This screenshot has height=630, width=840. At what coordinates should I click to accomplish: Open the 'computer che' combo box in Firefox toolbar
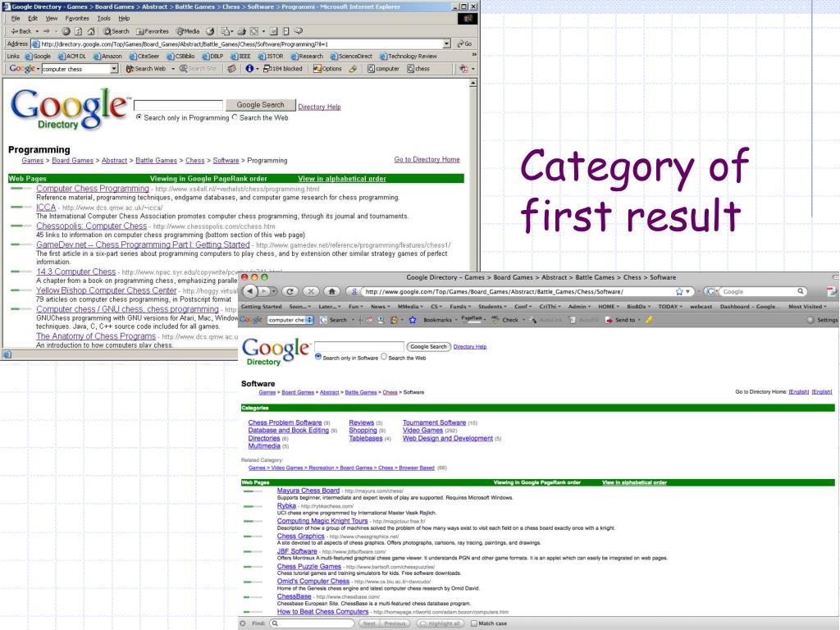[290, 320]
